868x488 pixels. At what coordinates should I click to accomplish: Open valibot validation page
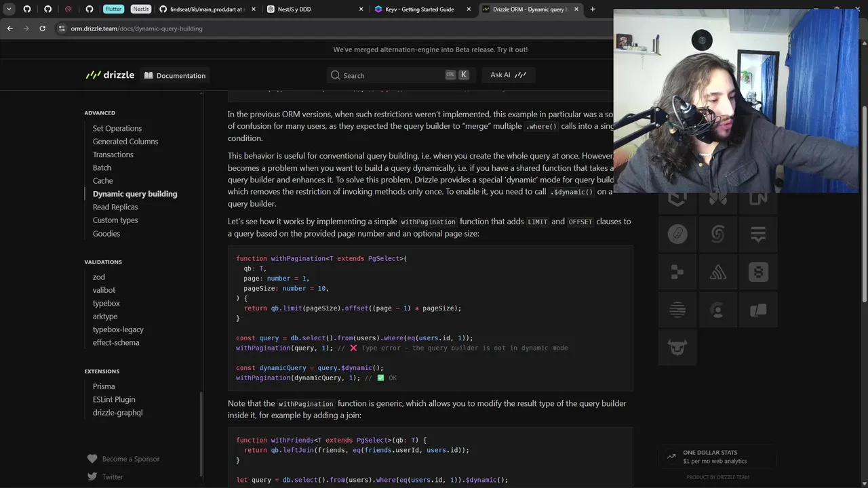coord(104,290)
